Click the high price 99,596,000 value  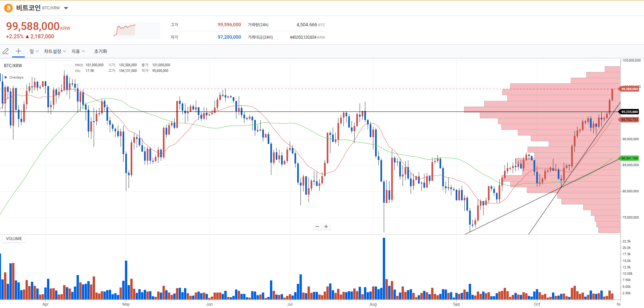(x=229, y=25)
